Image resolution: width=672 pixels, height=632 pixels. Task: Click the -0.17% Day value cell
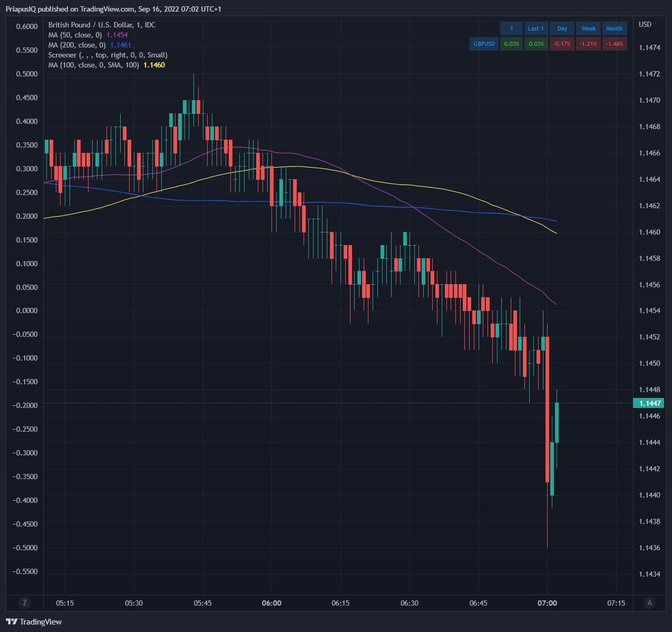tap(562, 44)
